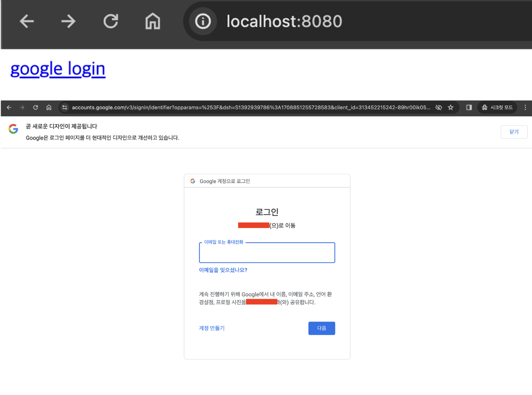
Task: Reload the localhost:8080 page
Action: [x=111, y=21]
